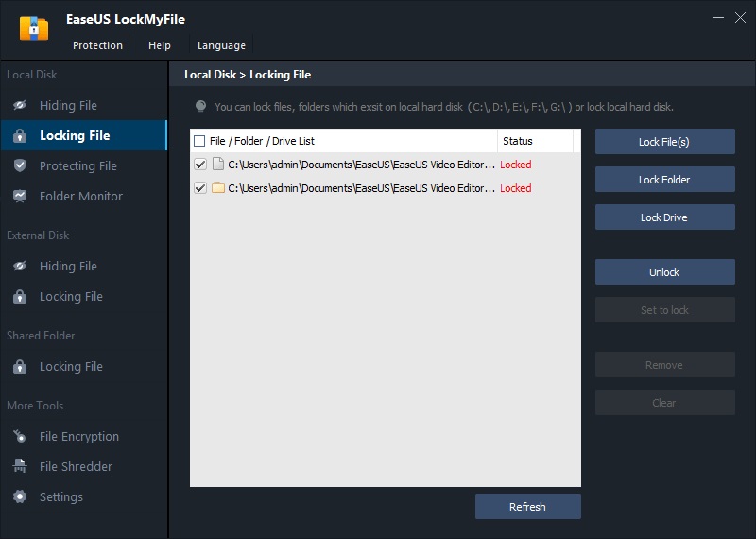756x539 pixels.
Task: Toggle the select-all checkbox in list header
Action: pyautogui.click(x=199, y=141)
